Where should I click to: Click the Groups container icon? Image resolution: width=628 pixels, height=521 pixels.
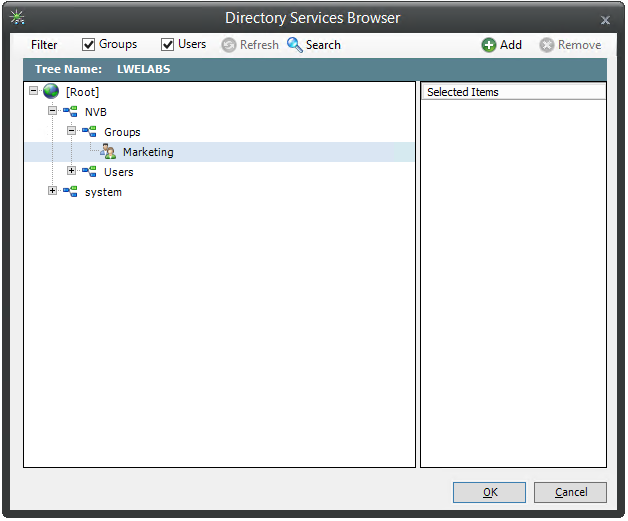point(89,131)
